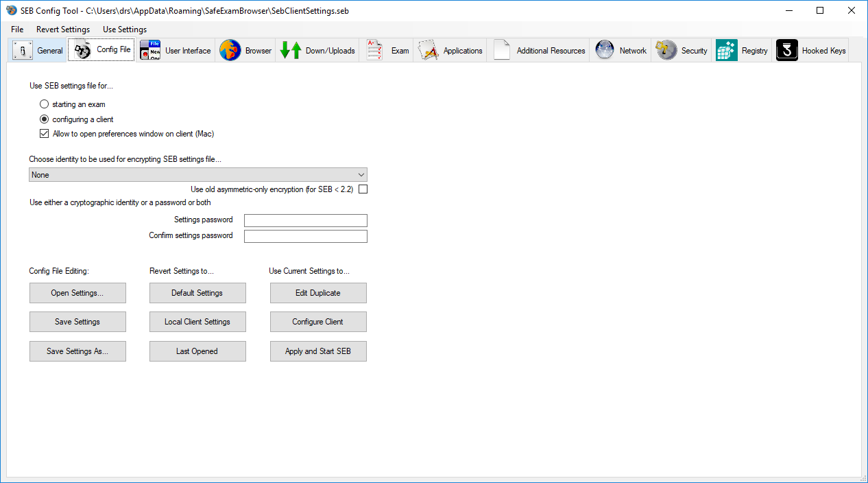Switch to the Registry tab
The width and height of the screenshot is (868, 483).
coord(742,51)
